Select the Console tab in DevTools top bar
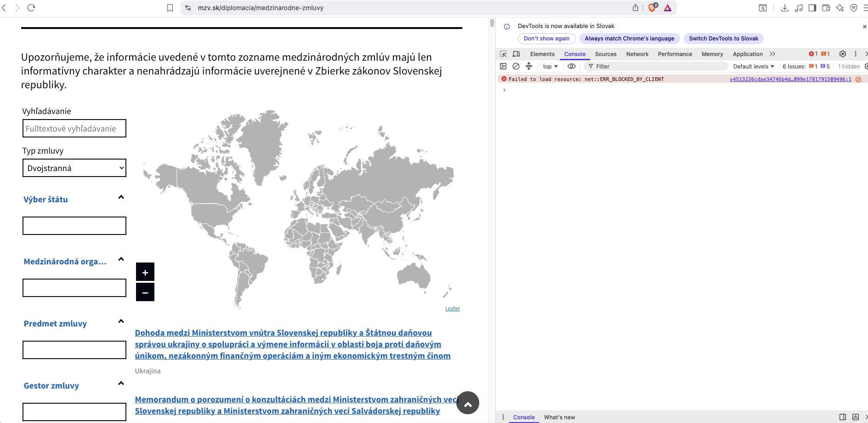 (575, 54)
